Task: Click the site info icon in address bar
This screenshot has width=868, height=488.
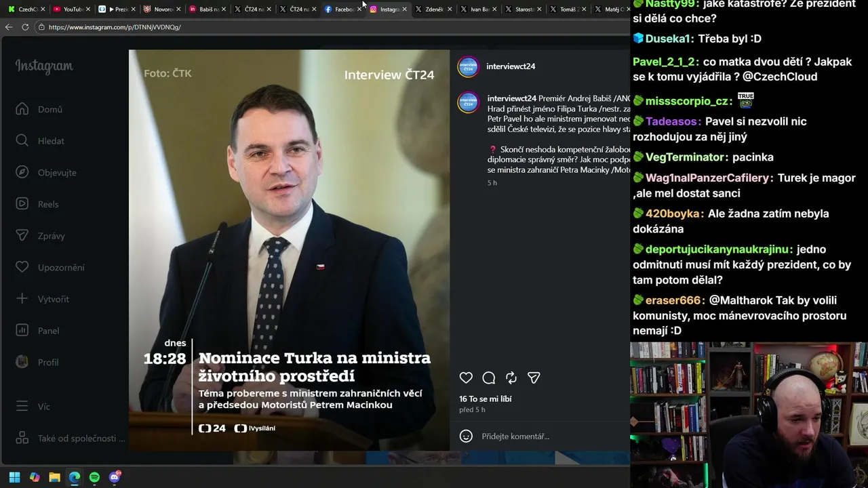Action: (x=41, y=27)
